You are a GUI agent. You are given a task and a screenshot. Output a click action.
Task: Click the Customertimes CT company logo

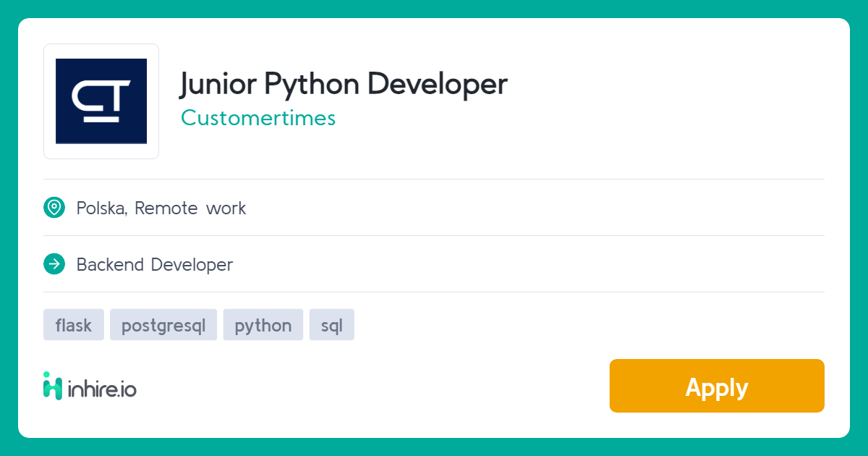click(101, 101)
